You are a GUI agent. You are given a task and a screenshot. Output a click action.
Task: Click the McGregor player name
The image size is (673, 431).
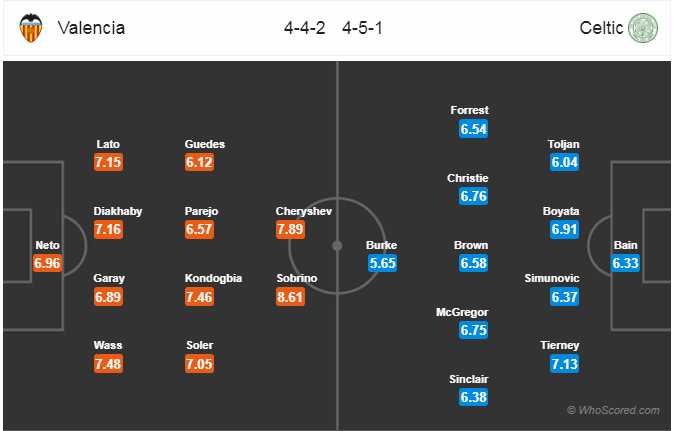tap(462, 312)
